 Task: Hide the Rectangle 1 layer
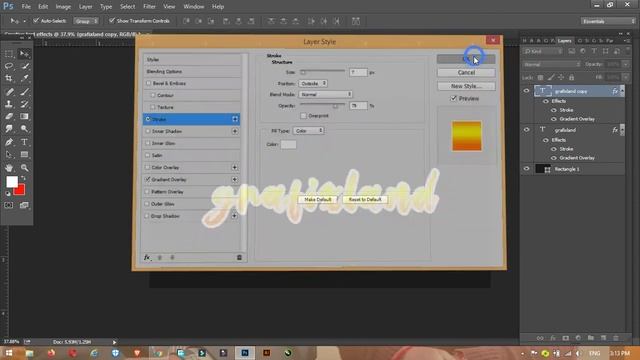pyautogui.click(x=526, y=169)
